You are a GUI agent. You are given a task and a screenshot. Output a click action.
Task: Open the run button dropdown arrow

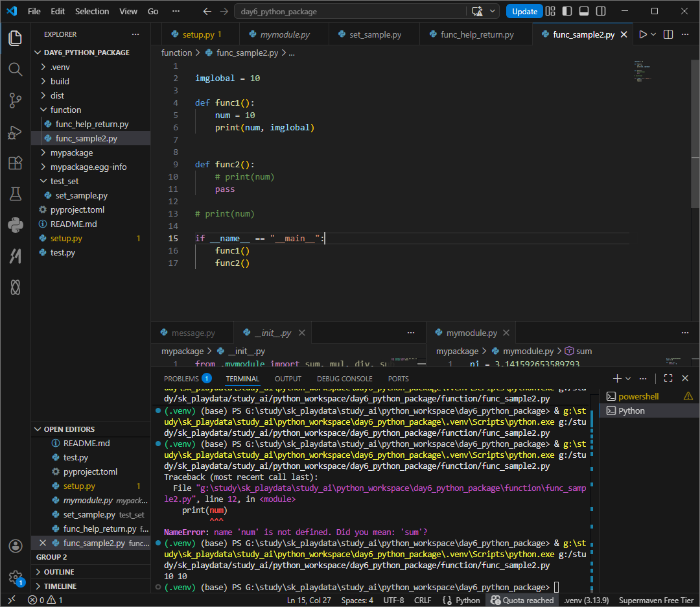[x=653, y=34]
